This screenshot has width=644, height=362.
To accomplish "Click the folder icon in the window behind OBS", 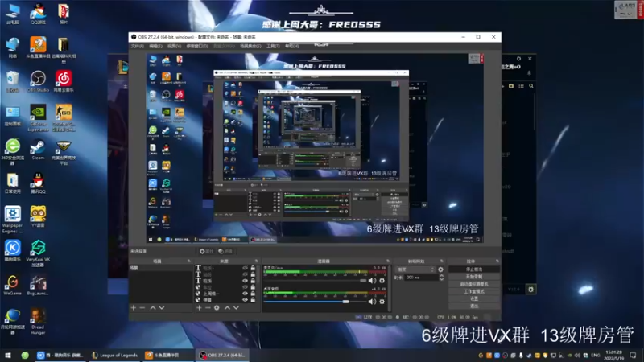I will 511,86.
